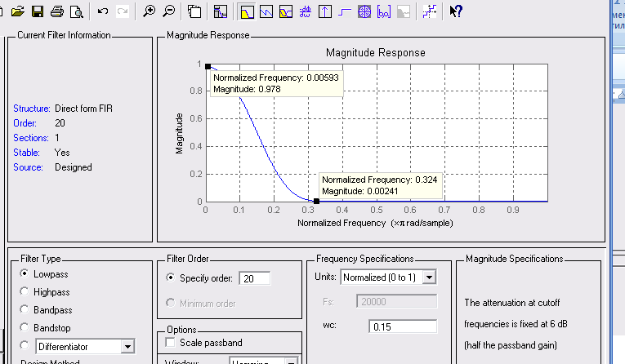Select the Minimum order option

point(171,303)
